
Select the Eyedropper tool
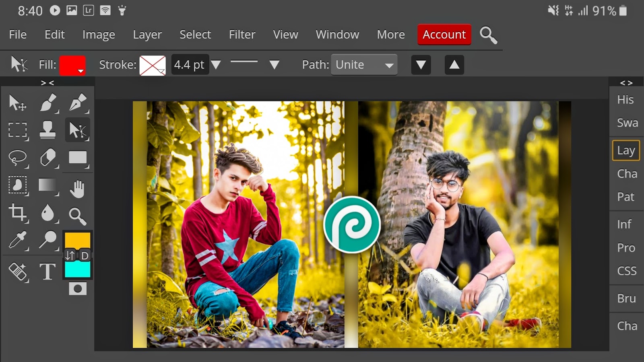coord(18,240)
